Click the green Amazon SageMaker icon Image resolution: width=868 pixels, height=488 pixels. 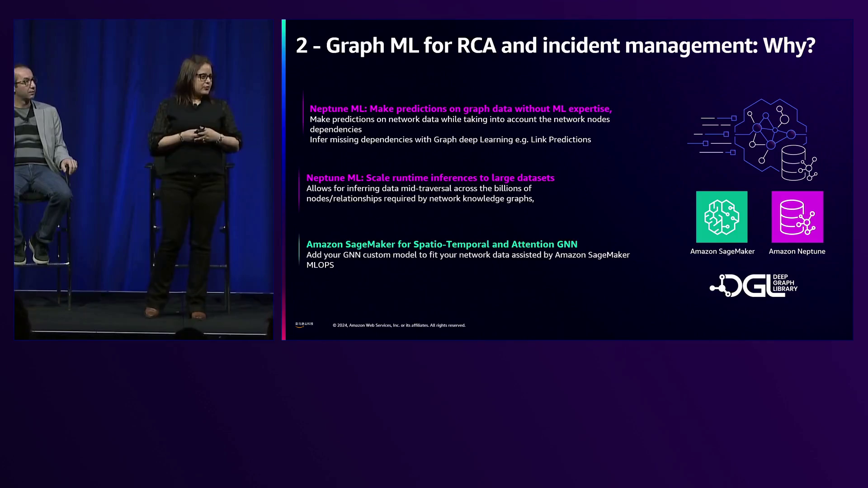click(x=722, y=217)
